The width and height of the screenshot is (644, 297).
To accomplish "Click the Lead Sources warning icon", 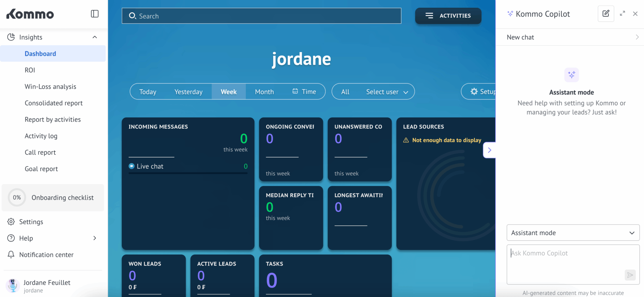I will point(406,140).
